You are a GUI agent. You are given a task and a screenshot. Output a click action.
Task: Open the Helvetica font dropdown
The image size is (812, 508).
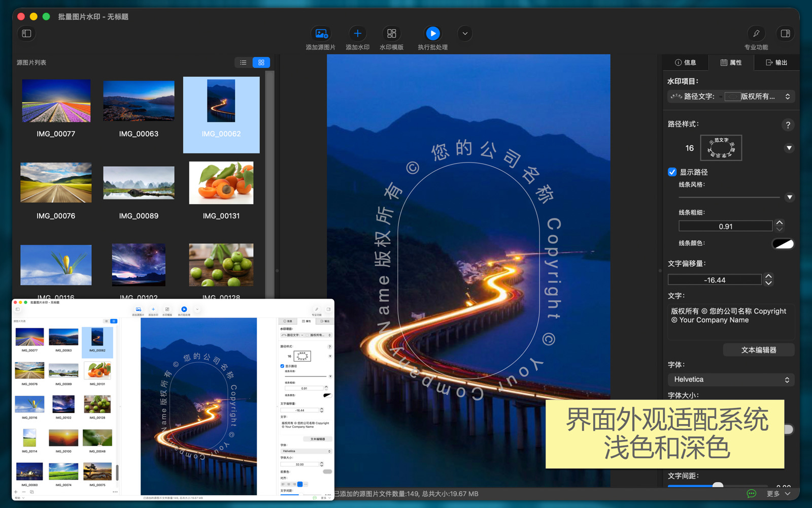(731, 379)
